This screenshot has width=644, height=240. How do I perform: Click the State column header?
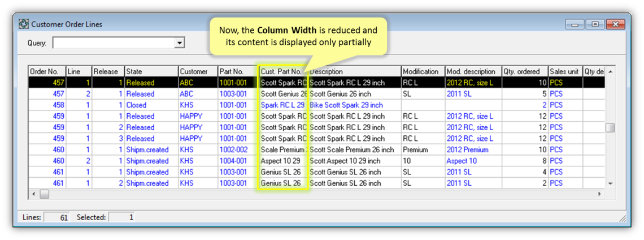[x=151, y=72]
